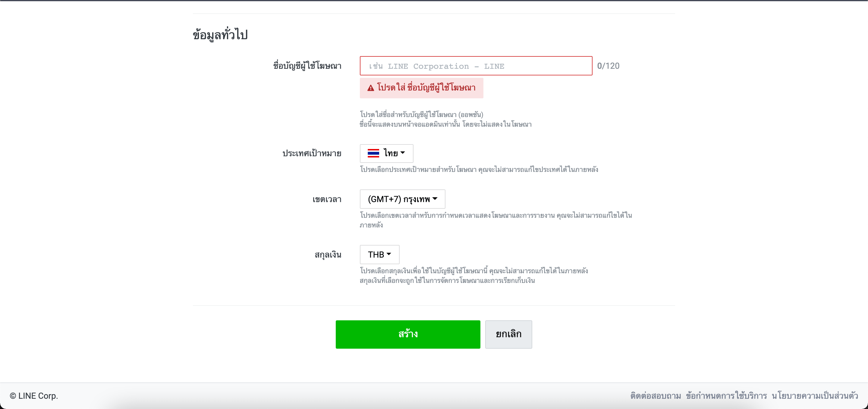Expand the (GMT+7) กรุงเทพ timezone dropdown
The image size is (868, 409).
pos(402,199)
